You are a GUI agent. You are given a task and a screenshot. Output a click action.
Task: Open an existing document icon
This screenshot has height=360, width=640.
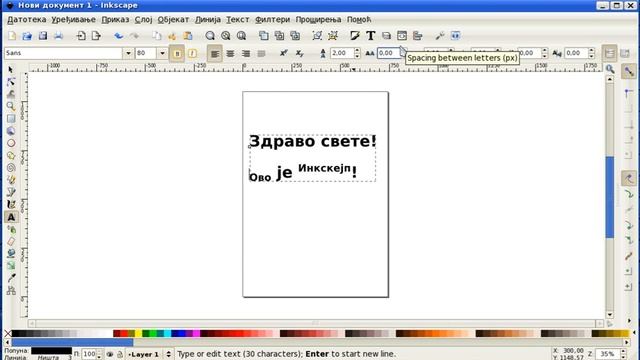point(27,36)
